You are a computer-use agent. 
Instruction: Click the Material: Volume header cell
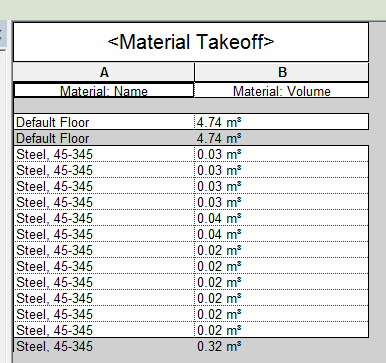pyautogui.click(x=282, y=90)
